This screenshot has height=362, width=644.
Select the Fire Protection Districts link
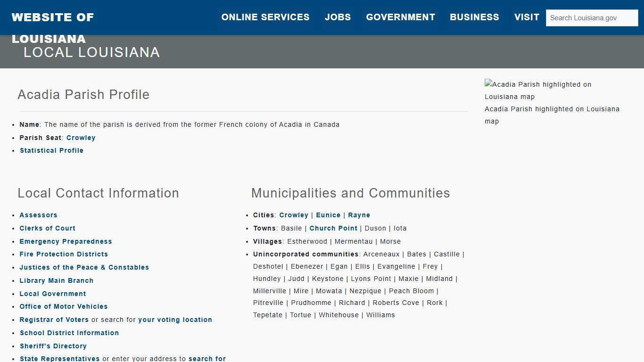64,254
